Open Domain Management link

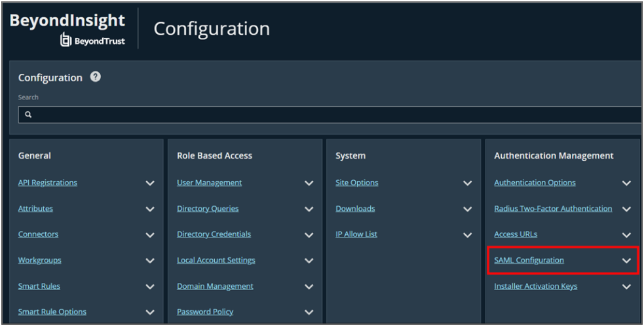tap(215, 286)
